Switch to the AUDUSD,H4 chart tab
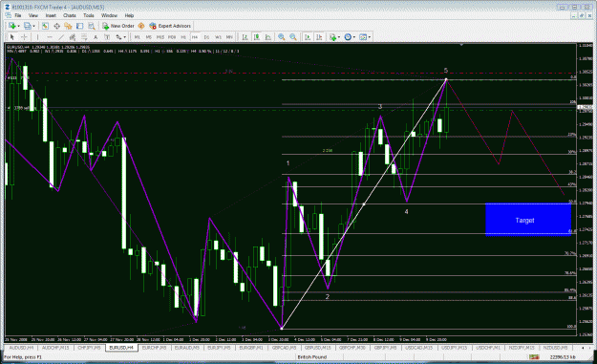This screenshot has width=597, height=364. pyautogui.click(x=21, y=348)
